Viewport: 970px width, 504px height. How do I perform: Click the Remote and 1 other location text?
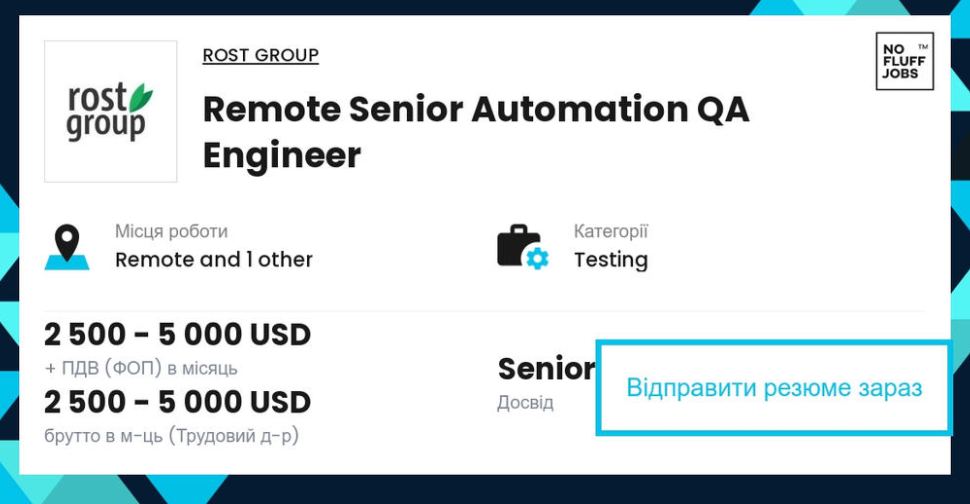coord(214,260)
